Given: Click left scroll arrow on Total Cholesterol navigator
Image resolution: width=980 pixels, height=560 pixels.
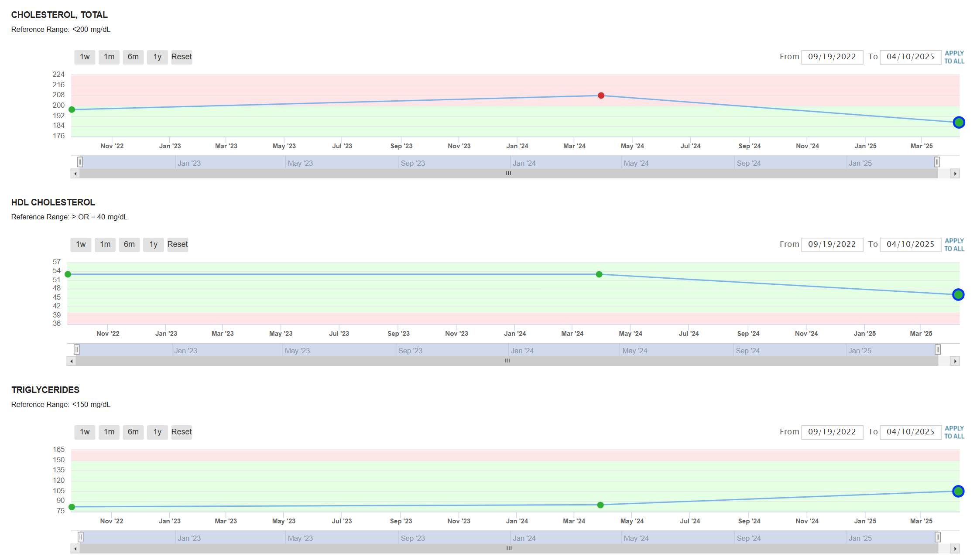Looking at the screenshot, I should point(75,174).
